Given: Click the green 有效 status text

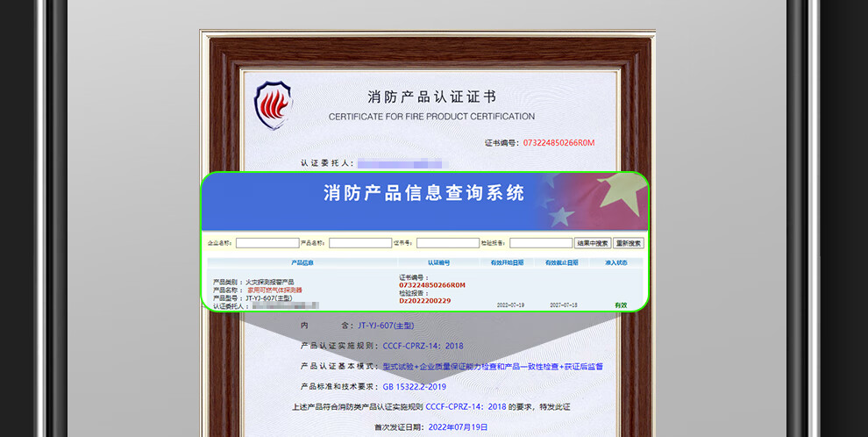Looking at the screenshot, I should 621,304.
